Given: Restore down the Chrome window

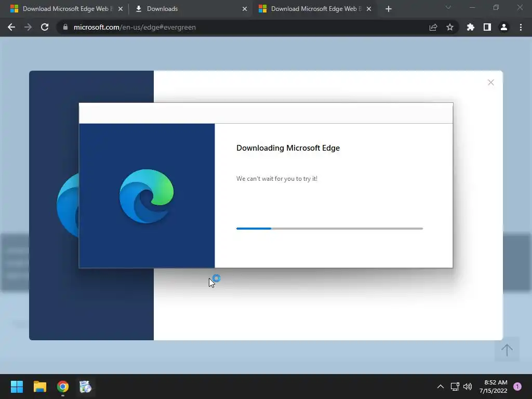Looking at the screenshot, I should (x=496, y=7).
